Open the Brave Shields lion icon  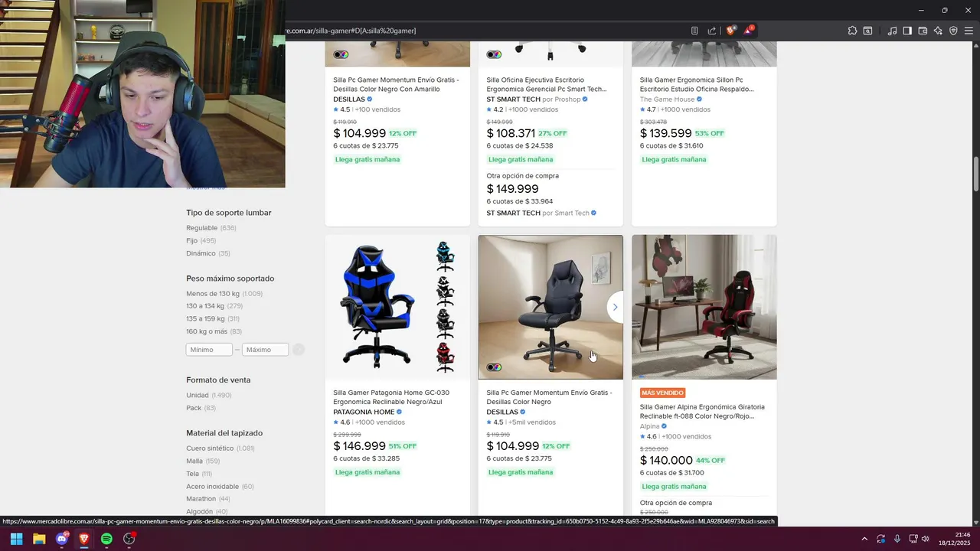[x=730, y=31]
